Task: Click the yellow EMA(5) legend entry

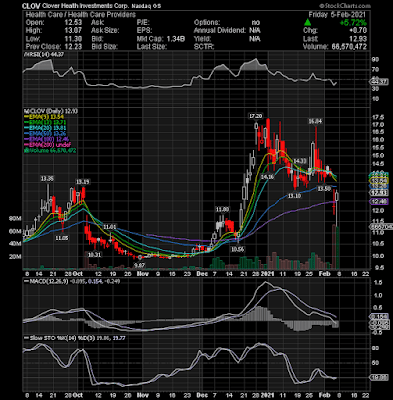Action: (45, 117)
